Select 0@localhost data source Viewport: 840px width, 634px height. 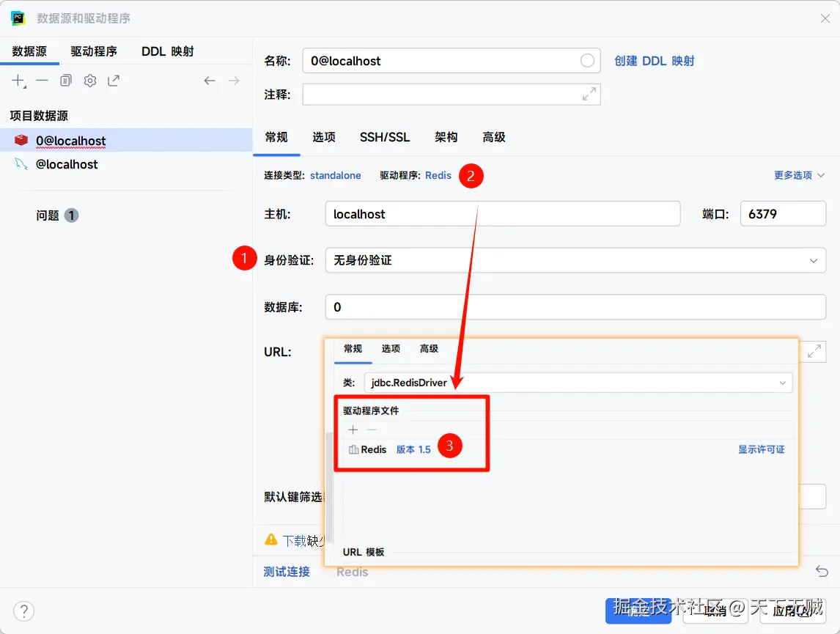pos(126,140)
